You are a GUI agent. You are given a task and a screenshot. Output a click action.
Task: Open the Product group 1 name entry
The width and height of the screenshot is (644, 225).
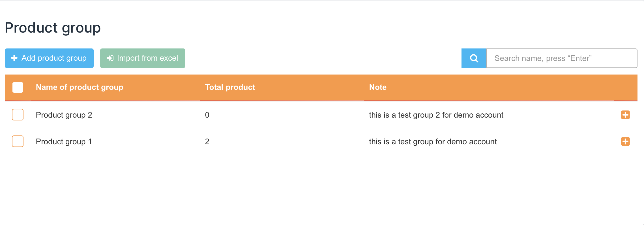tap(64, 142)
